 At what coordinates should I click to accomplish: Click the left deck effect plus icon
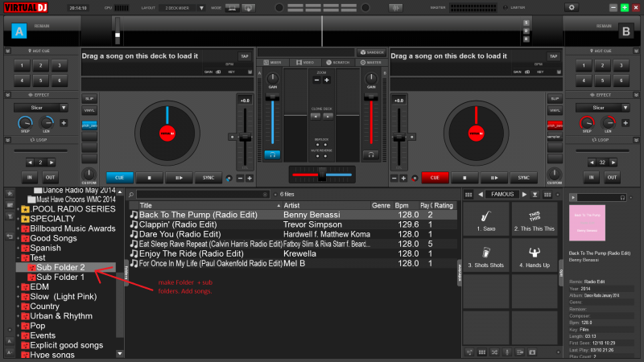64,123
